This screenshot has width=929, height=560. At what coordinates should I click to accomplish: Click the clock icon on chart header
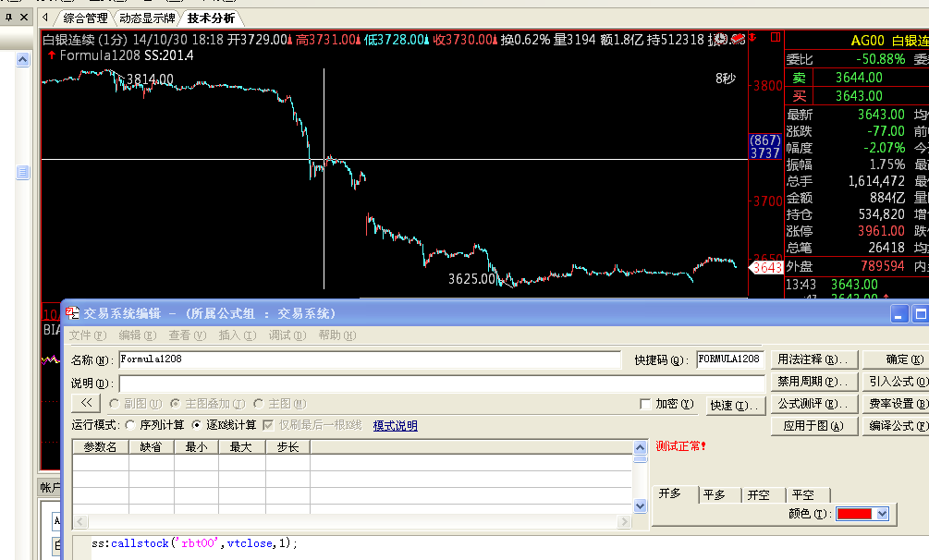point(720,39)
